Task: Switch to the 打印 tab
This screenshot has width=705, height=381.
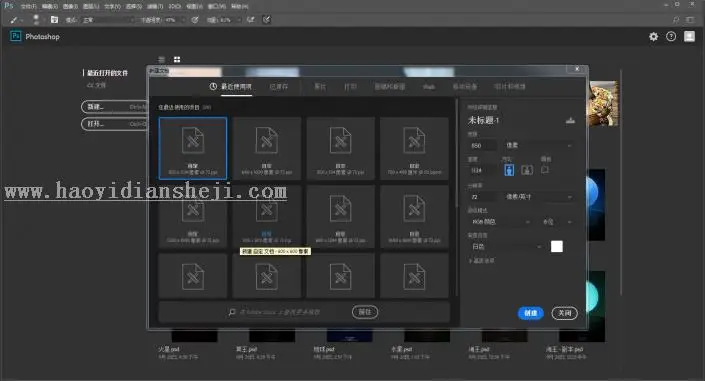Action: point(350,86)
